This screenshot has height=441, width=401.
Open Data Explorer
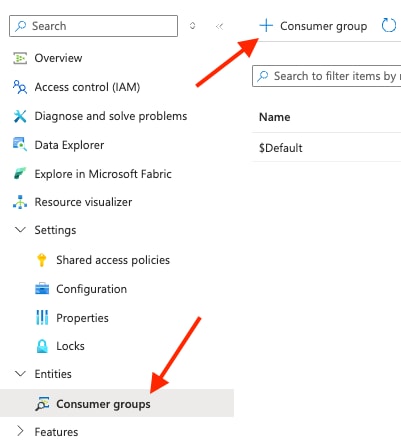(69, 145)
